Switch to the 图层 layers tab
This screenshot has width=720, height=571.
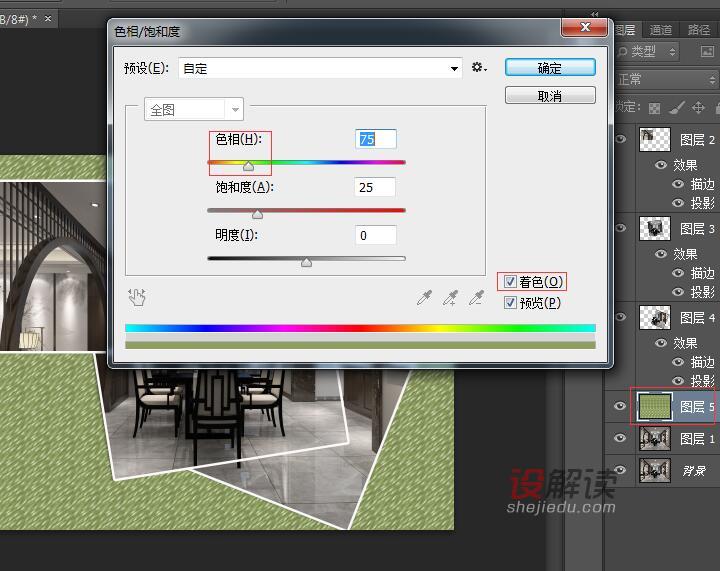[625, 30]
